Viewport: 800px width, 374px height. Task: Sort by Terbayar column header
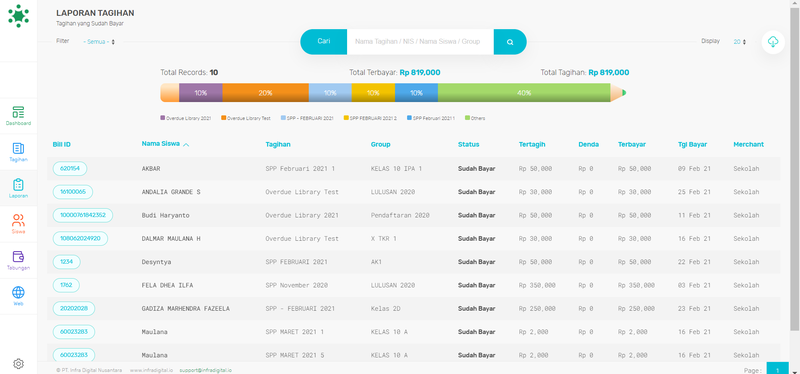tap(632, 144)
